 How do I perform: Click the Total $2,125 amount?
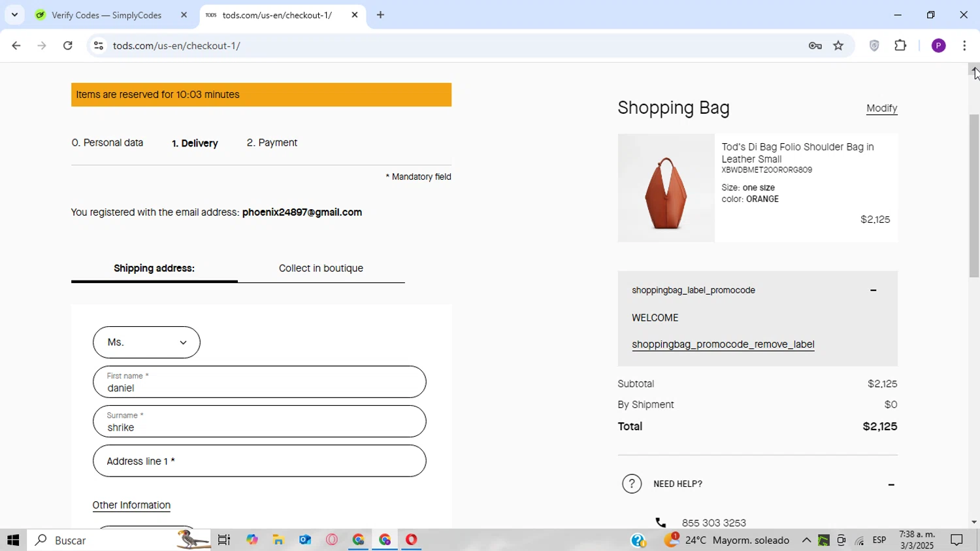pos(879,427)
